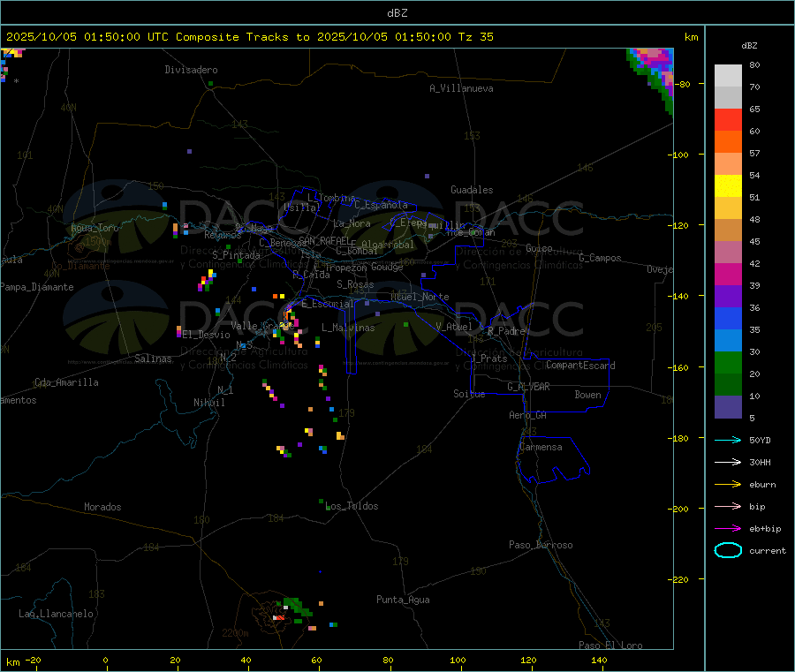Select the blue 36–35 dBZ swatch

coord(728,318)
